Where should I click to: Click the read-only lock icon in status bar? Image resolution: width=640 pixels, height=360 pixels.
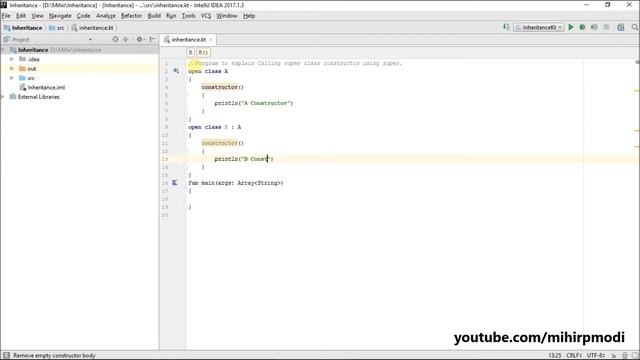(x=613, y=356)
